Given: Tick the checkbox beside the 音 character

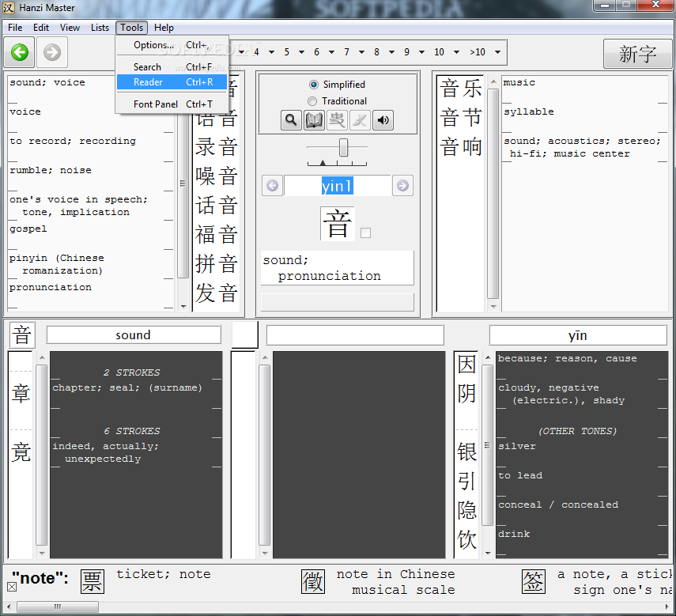Looking at the screenshot, I should point(365,233).
